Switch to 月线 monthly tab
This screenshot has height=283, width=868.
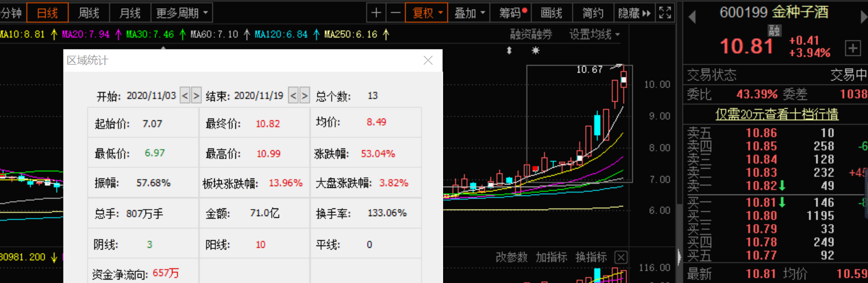[130, 13]
